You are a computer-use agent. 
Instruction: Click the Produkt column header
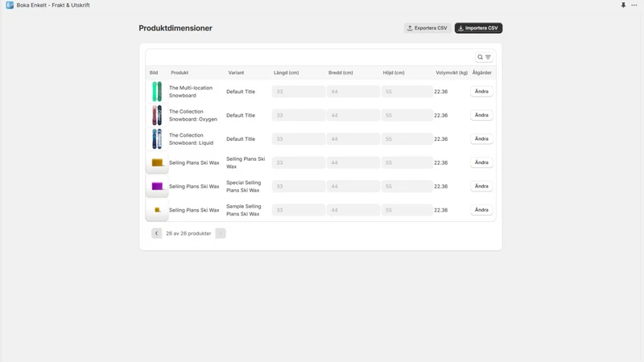click(180, 72)
